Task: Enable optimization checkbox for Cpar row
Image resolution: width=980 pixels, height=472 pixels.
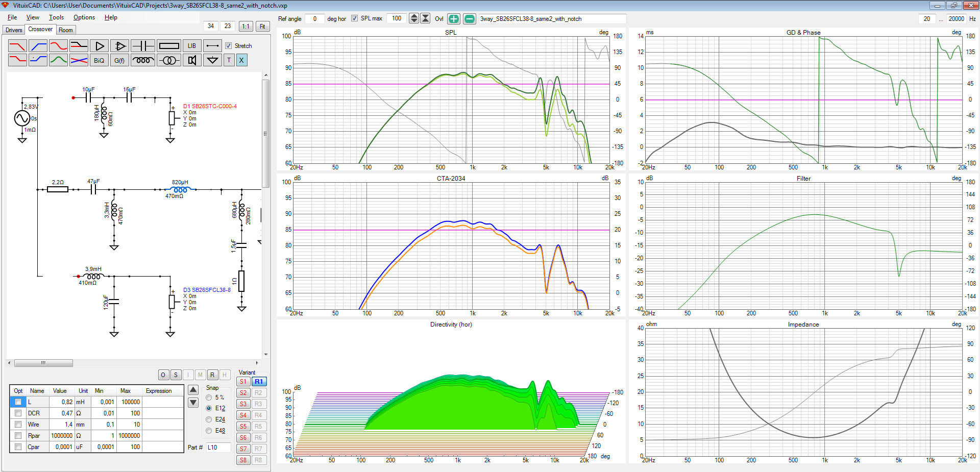Action: [18, 447]
